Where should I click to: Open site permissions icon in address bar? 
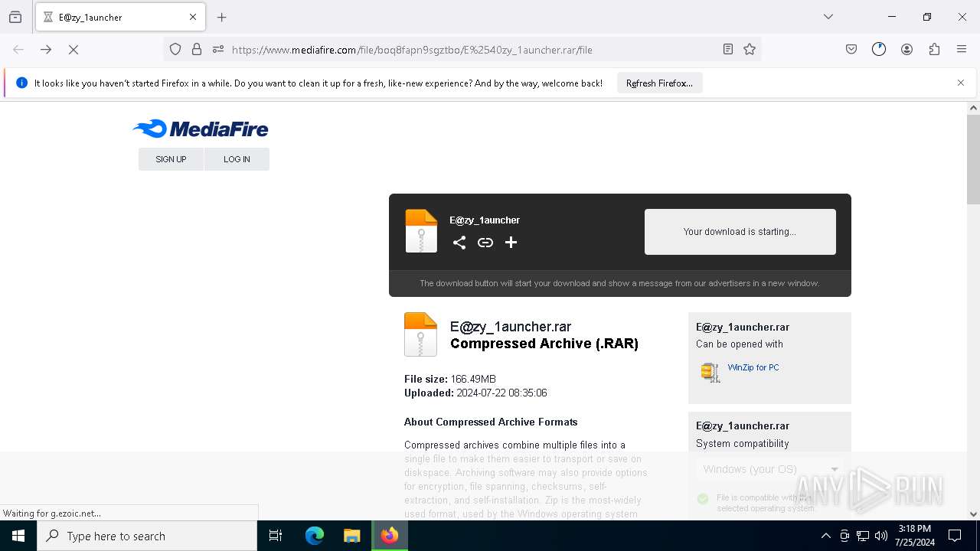click(218, 49)
